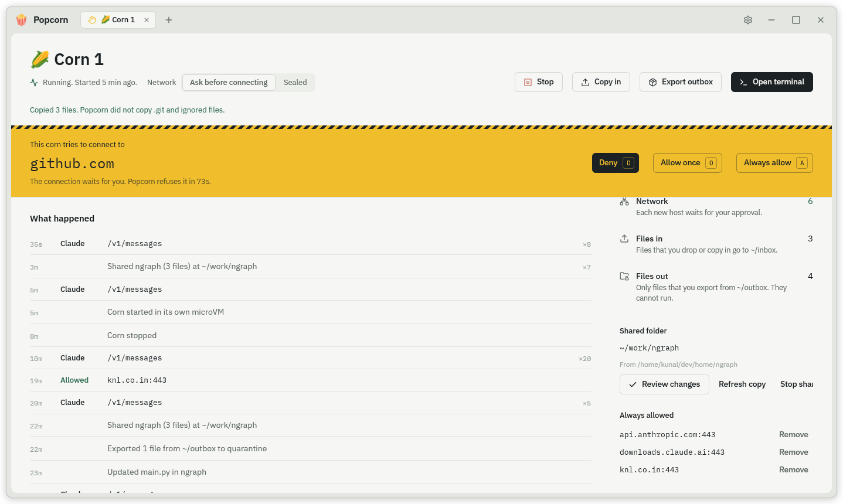Screen dimensions: 843x504
Task: Click the 22m 'Shared ngraph (3 files)' entry
Action: tap(311, 425)
